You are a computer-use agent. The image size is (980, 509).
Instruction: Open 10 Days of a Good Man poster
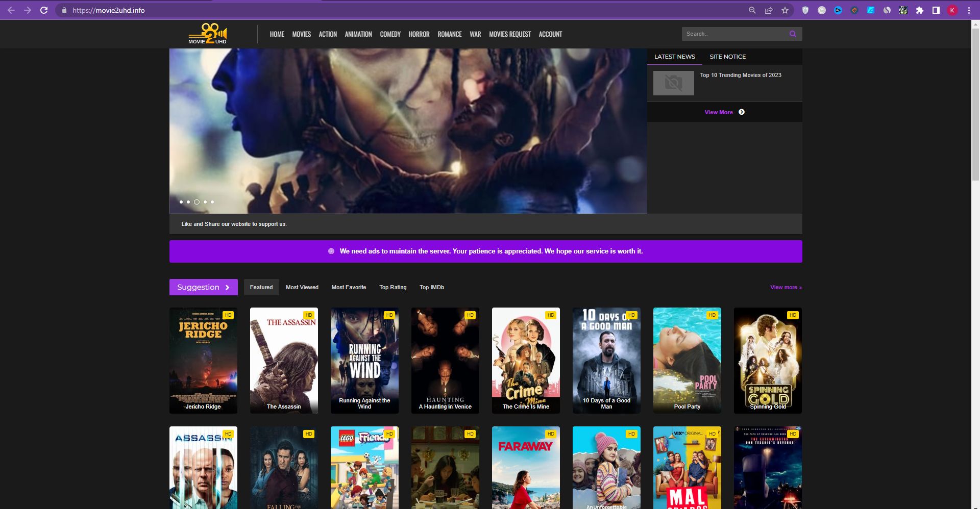tap(606, 360)
